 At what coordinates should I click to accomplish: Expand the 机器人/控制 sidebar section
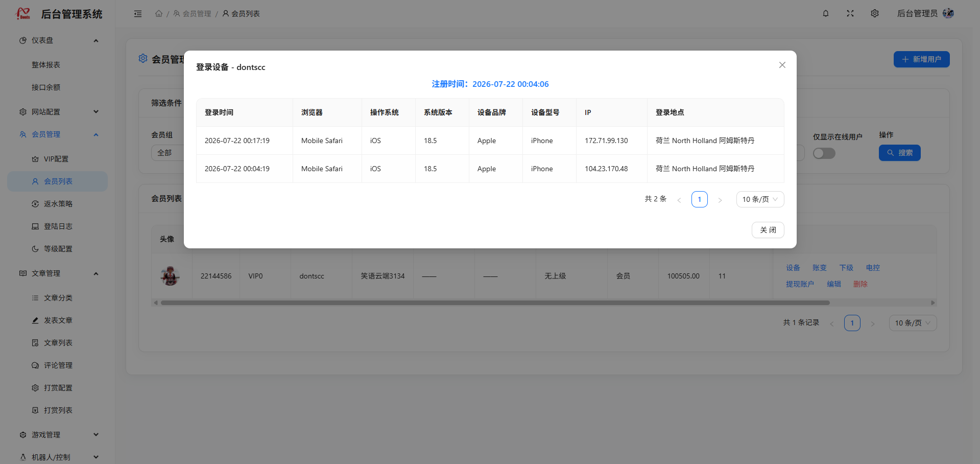tap(58, 457)
